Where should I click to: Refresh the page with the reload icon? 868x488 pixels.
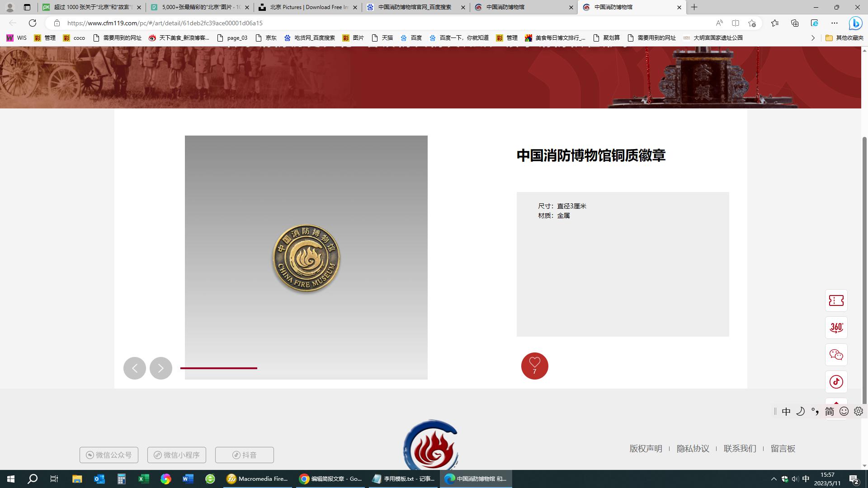tap(33, 23)
